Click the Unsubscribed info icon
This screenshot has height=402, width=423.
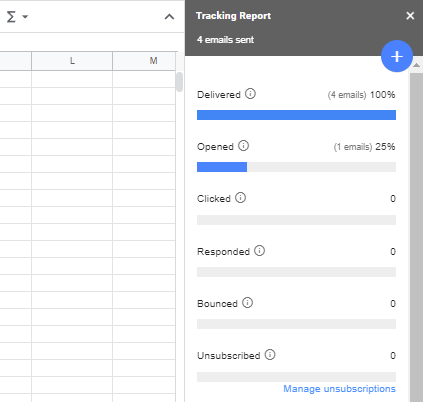coord(270,355)
